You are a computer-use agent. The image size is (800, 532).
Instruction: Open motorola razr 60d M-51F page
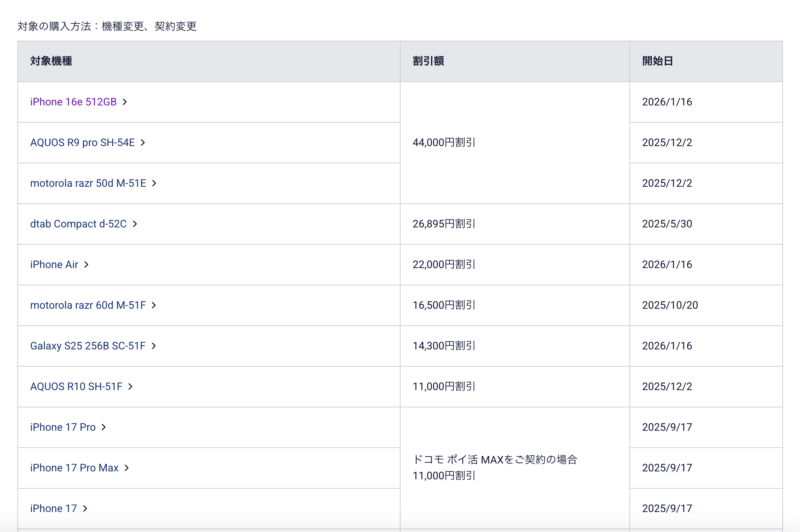88,305
